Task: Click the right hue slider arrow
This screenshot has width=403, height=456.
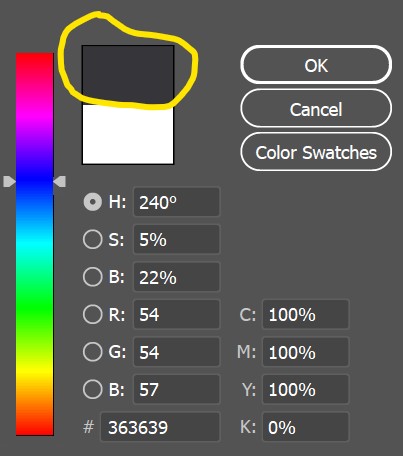Action: 60,182
